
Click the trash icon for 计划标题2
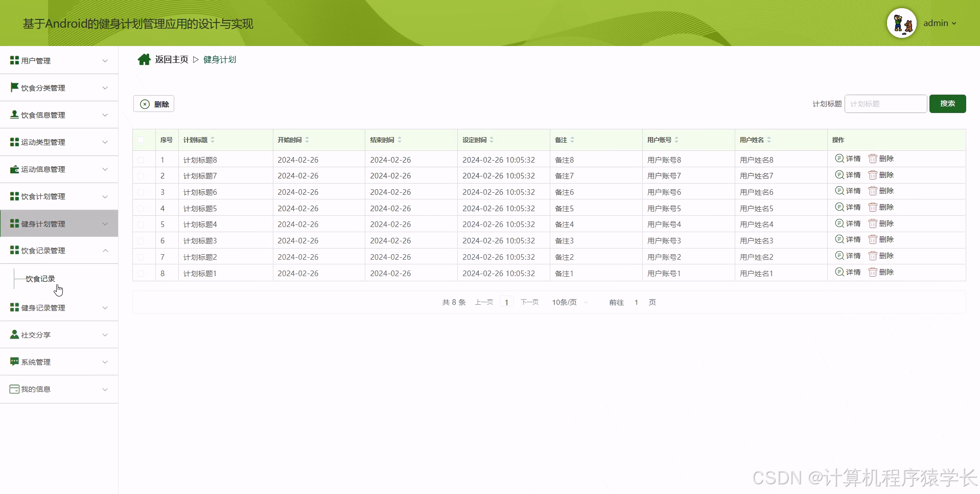(x=873, y=256)
